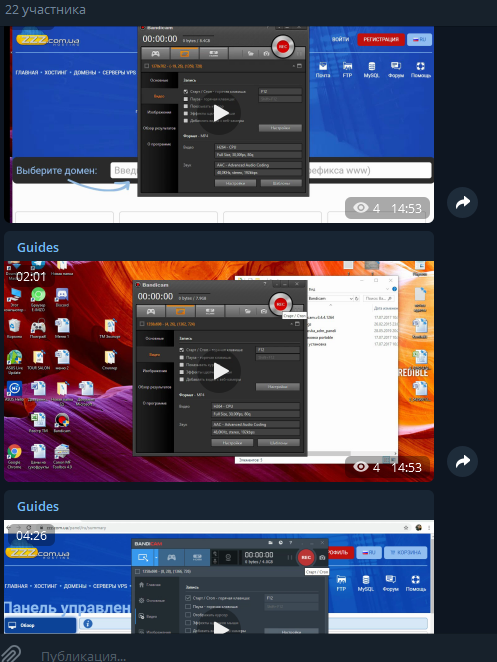Click the 04:26 duration badge
497x662 pixels.
pos(31,536)
